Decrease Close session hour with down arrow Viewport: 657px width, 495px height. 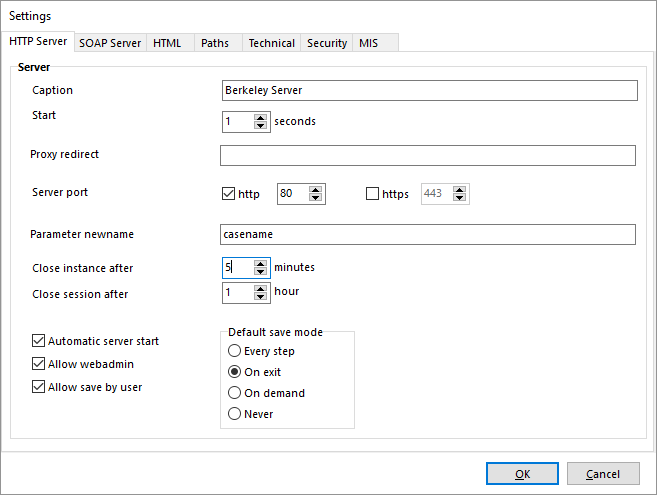261,297
